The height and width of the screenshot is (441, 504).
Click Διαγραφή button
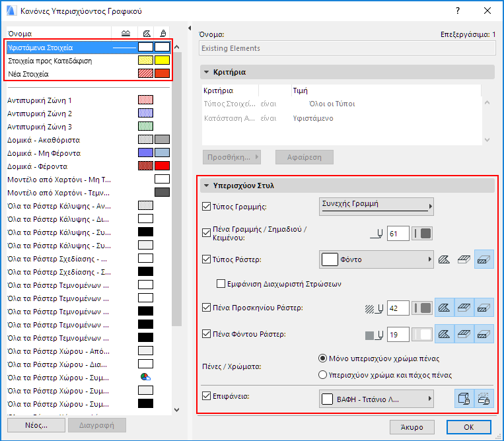96,425
